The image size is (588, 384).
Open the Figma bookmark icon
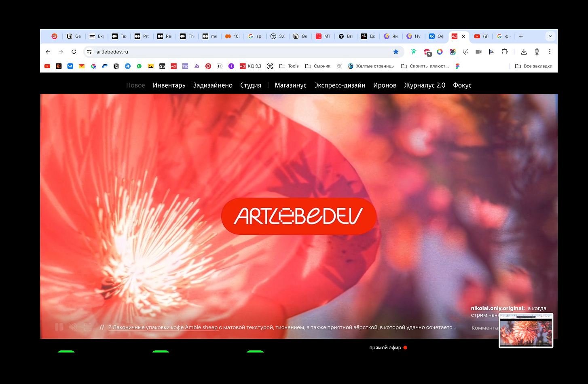click(x=457, y=66)
